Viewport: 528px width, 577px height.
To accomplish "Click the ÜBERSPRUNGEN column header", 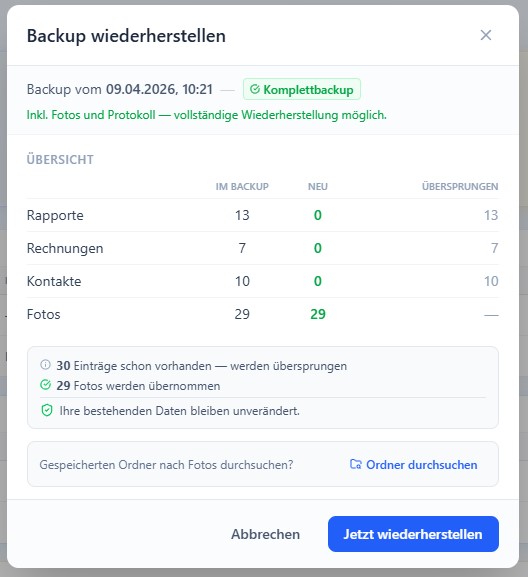I will click(460, 187).
